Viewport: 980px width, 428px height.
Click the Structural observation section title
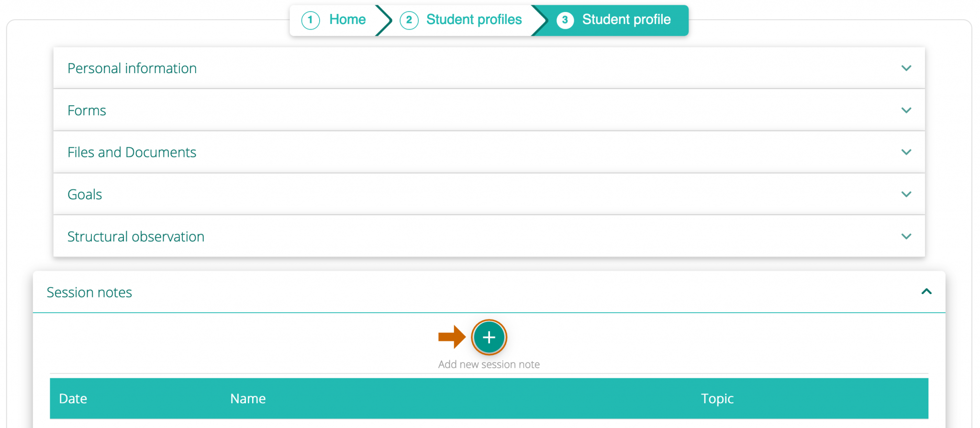[136, 236]
